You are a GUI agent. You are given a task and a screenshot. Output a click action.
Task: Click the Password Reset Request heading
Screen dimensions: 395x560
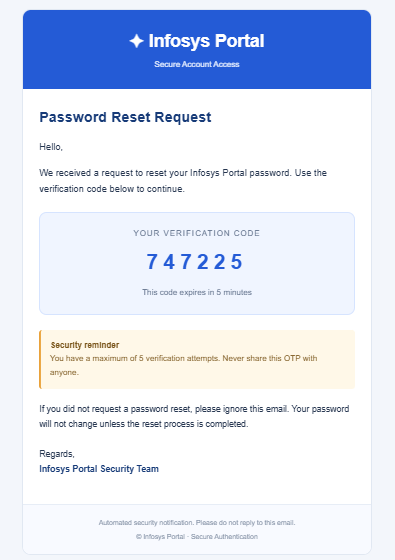pos(125,117)
